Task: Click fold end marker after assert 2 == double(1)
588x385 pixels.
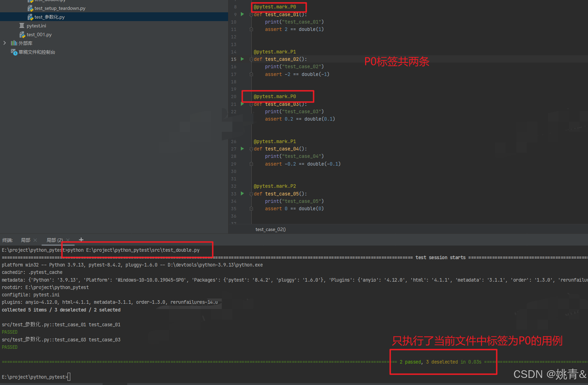Action: (251, 30)
